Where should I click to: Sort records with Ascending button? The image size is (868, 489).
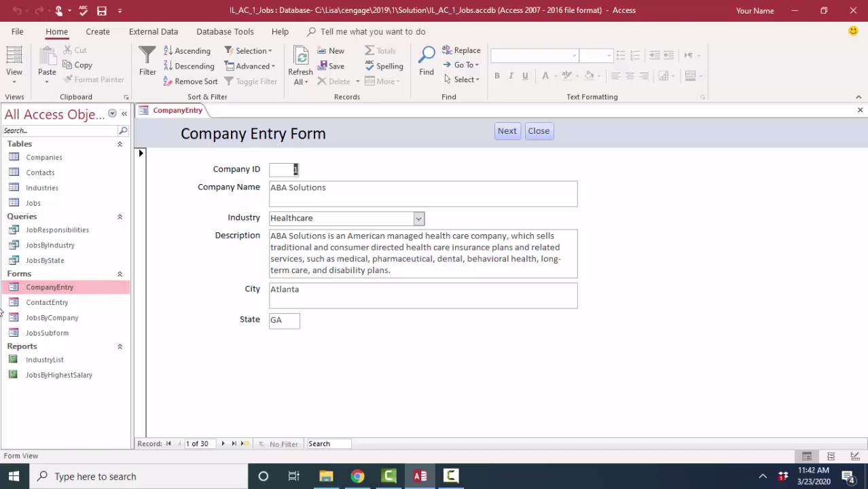[x=187, y=51]
